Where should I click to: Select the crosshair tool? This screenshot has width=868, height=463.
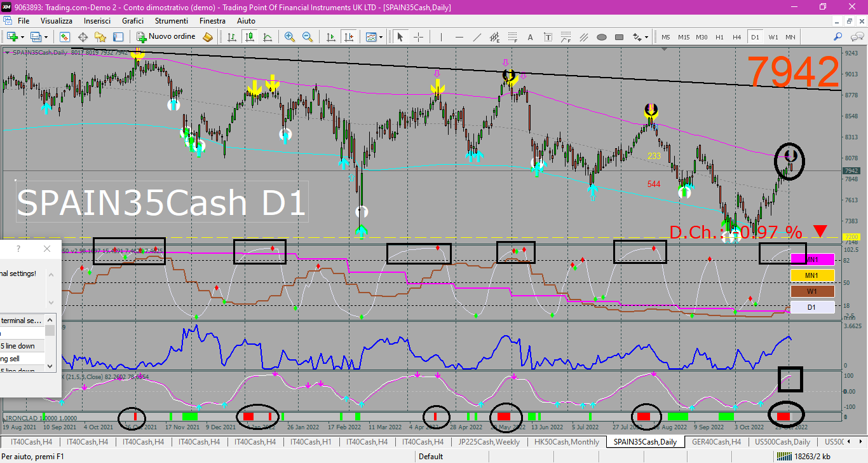point(418,37)
